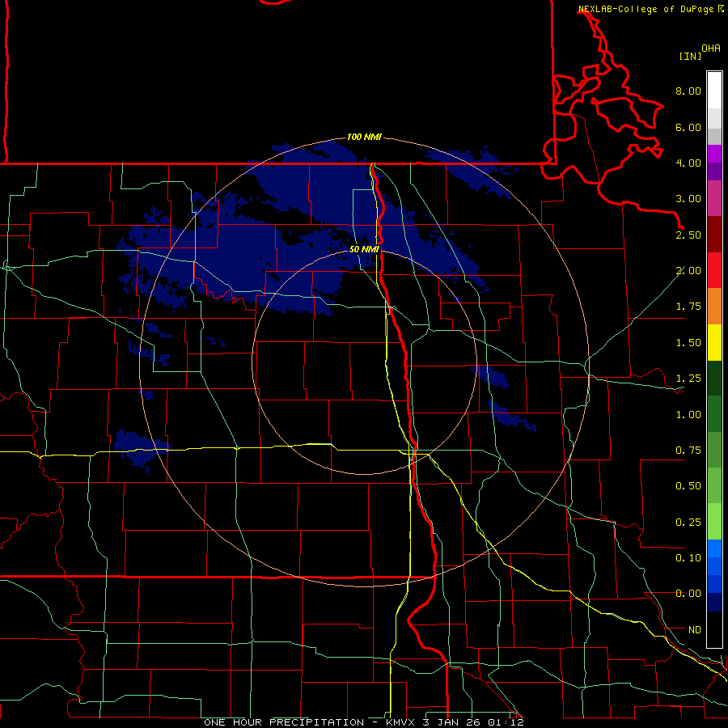
Task: Select the 1.75 legend value
Action: [688, 307]
